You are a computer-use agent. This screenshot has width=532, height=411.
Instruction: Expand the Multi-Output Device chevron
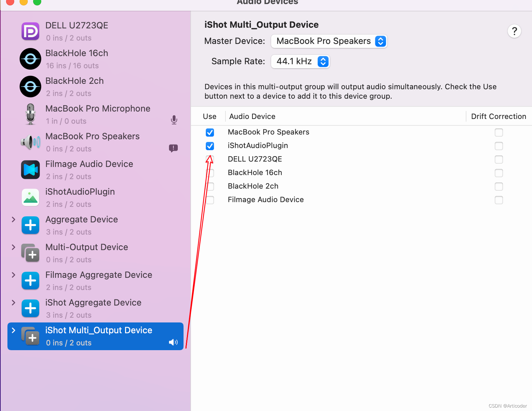coord(14,247)
